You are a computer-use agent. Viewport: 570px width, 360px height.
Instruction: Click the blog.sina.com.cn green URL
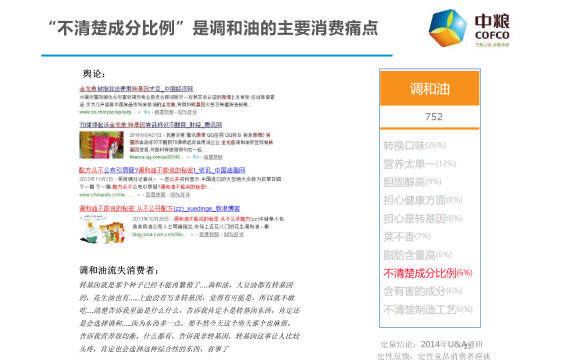coord(158,235)
